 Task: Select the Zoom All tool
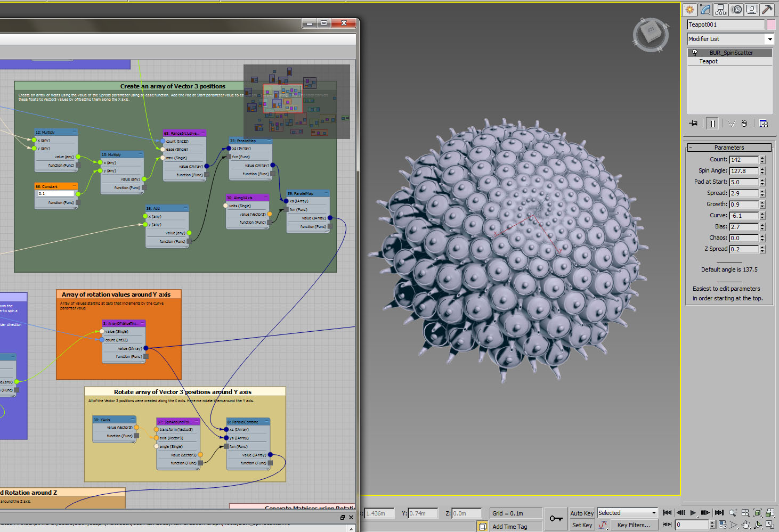(745, 513)
